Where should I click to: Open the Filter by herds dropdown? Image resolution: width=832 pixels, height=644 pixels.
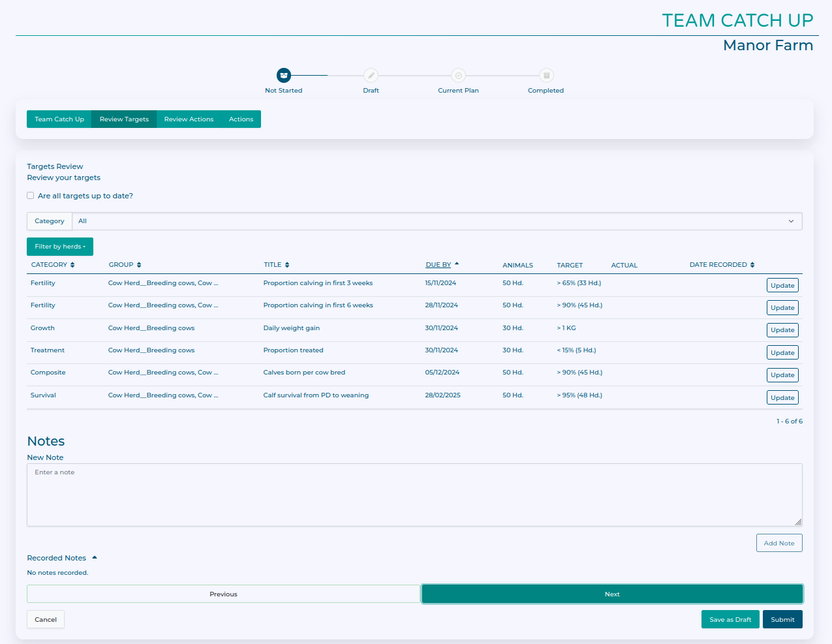pyautogui.click(x=60, y=247)
